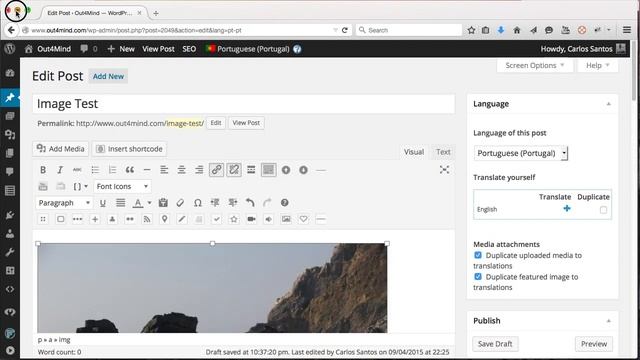Open Portuguese (Portugal) language switcher
The width and height of the screenshot is (640, 360).
[248, 49]
